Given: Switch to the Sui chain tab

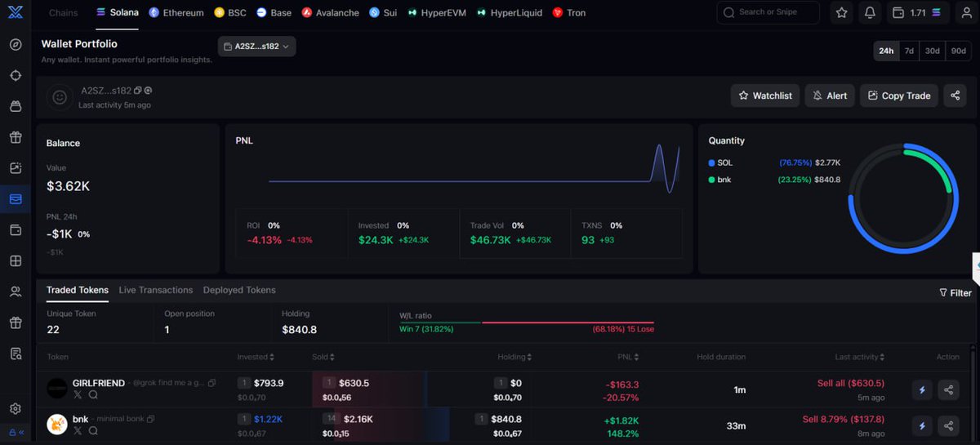Looking at the screenshot, I should [383, 13].
